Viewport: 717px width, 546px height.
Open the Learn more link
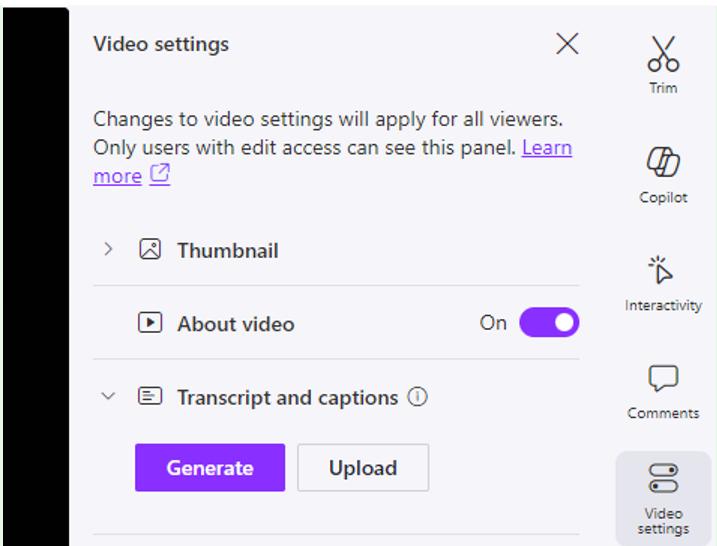[x=546, y=148]
